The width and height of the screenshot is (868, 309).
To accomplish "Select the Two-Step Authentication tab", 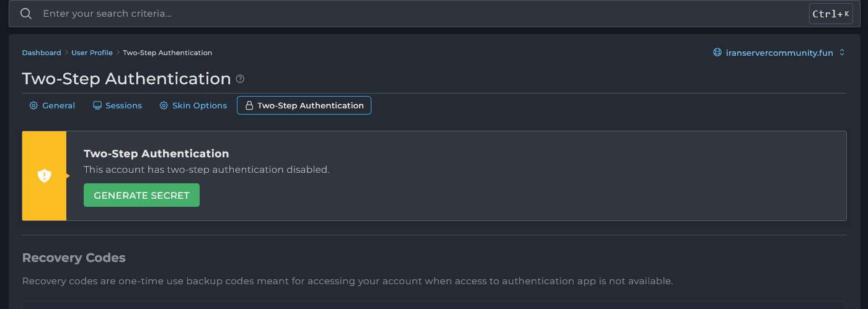I will (310, 106).
